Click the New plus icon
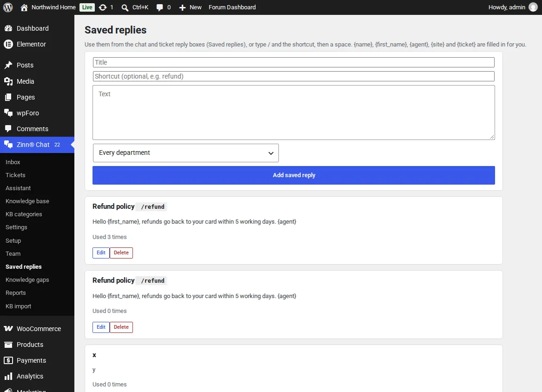The width and height of the screenshot is (542, 392). pos(182,7)
